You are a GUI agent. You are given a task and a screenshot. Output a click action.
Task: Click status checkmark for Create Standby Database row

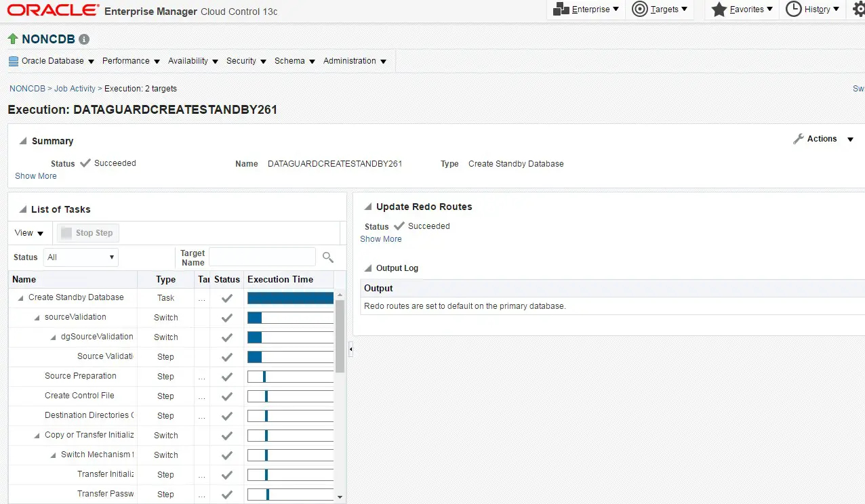(x=227, y=298)
